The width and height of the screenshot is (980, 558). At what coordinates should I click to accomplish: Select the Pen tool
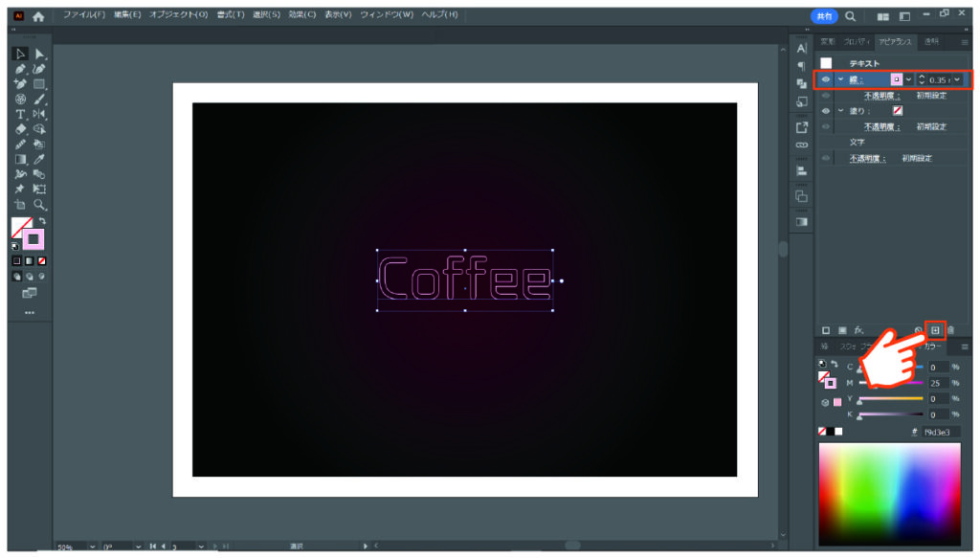click(20, 69)
